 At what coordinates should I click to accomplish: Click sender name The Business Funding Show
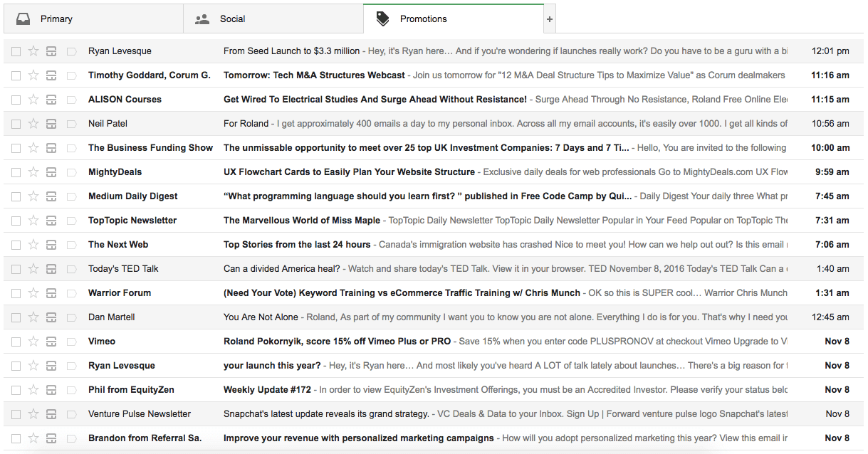[150, 148]
